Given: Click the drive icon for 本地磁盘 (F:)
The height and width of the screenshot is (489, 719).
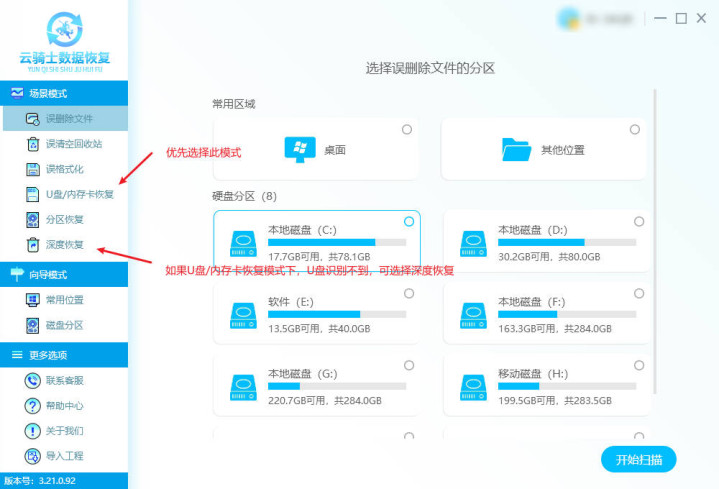Looking at the screenshot, I should 473,316.
